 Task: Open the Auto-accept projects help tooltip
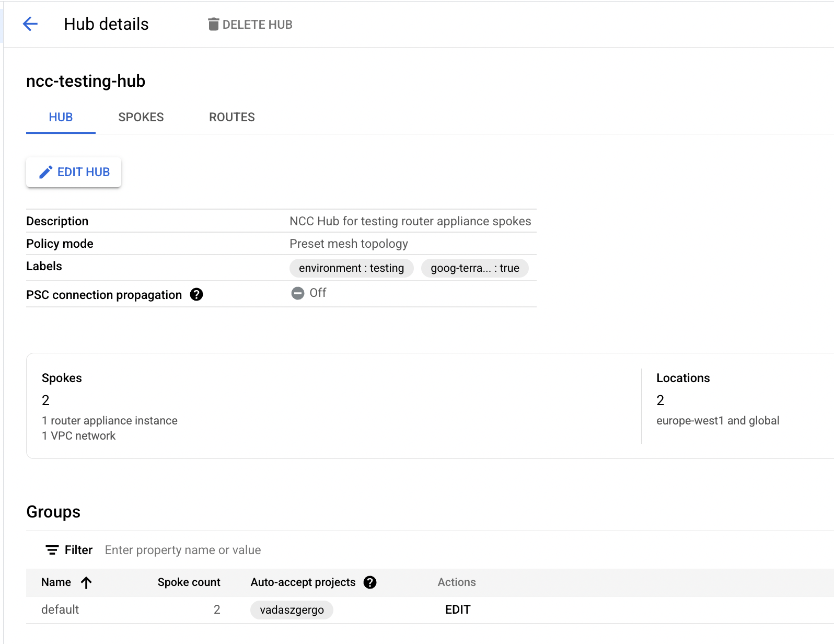tap(370, 582)
